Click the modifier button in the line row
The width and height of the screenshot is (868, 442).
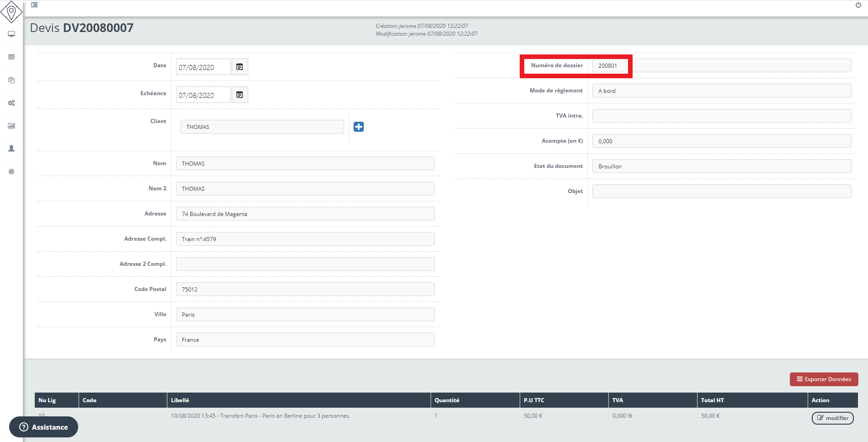click(832, 418)
